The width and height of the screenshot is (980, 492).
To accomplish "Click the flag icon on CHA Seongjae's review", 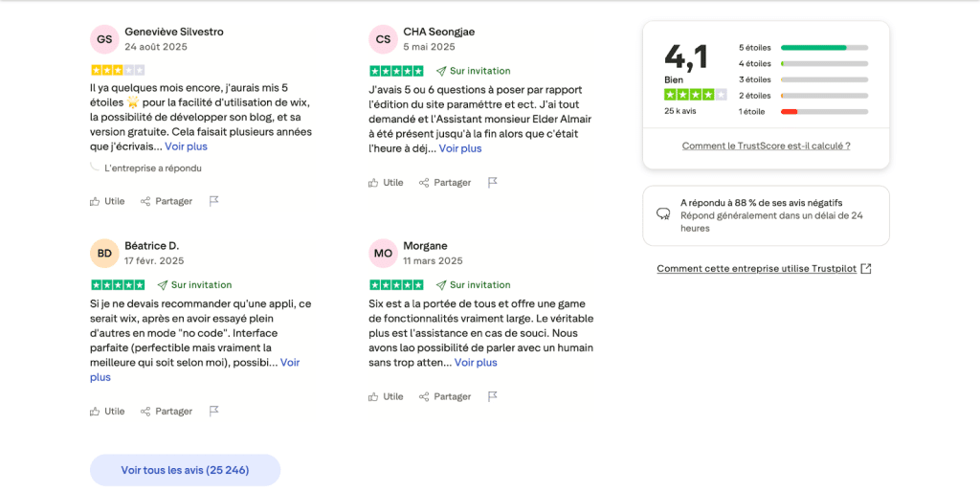I will [x=492, y=182].
